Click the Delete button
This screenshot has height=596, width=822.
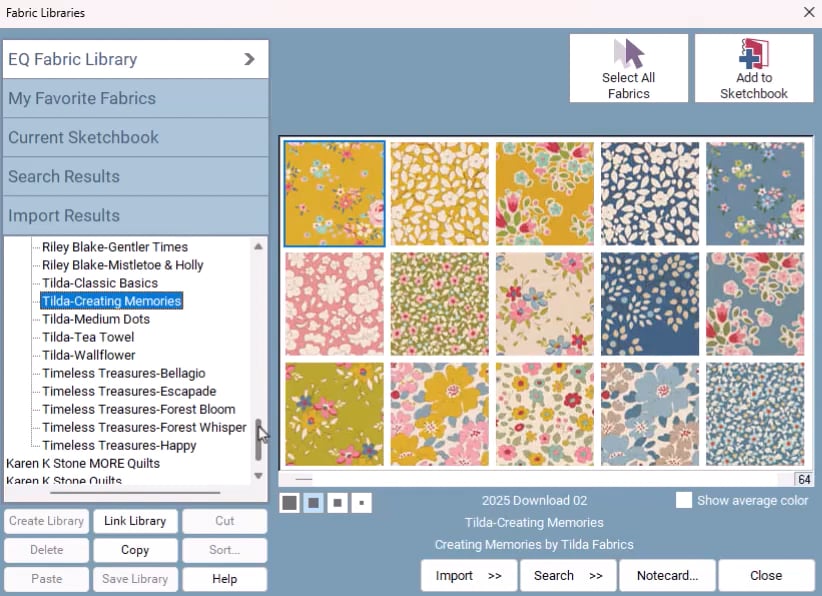coord(47,550)
